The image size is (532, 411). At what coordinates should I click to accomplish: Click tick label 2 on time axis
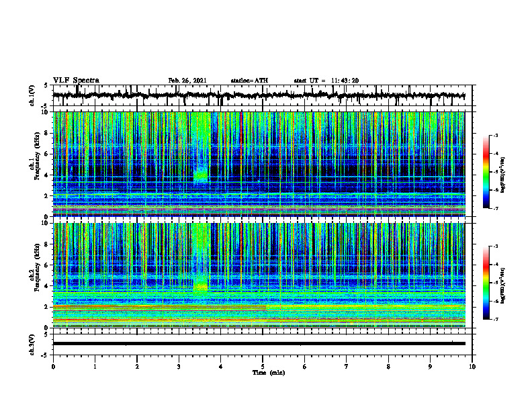pyautogui.click(x=137, y=367)
